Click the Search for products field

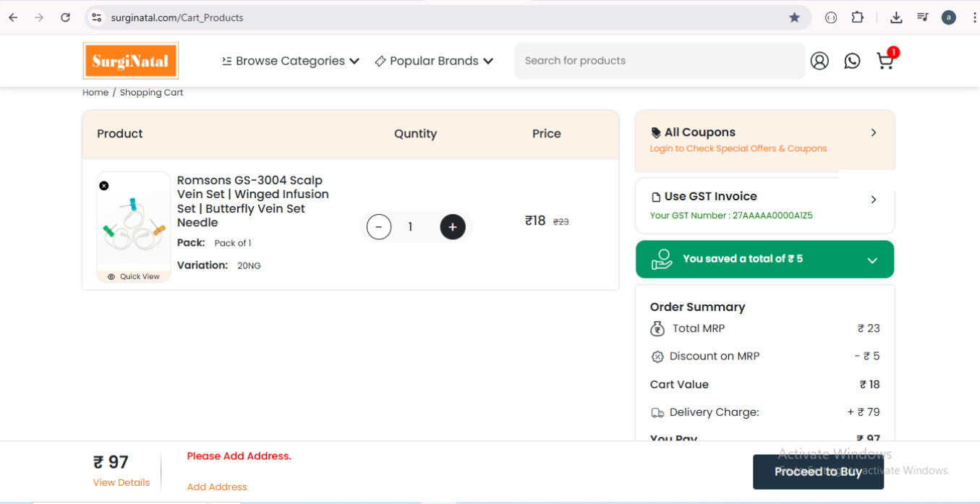pyautogui.click(x=658, y=61)
